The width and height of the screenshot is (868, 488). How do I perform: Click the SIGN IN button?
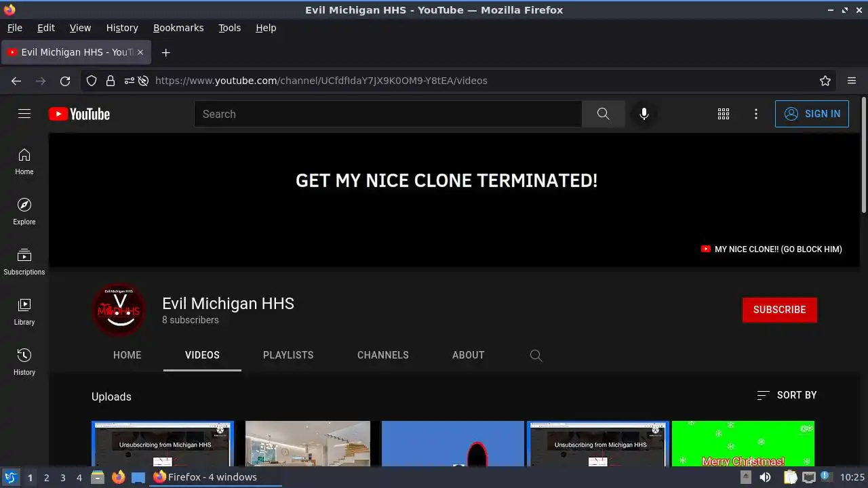(x=812, y=114)
